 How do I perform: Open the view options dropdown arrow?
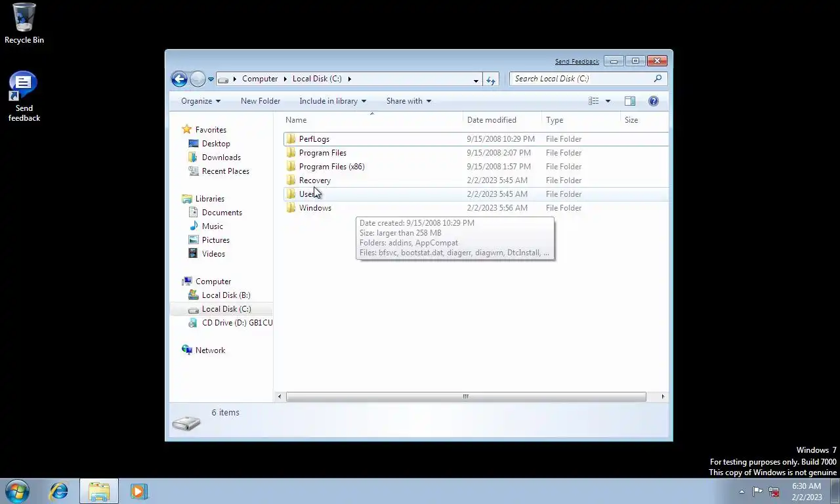[608, 101]
